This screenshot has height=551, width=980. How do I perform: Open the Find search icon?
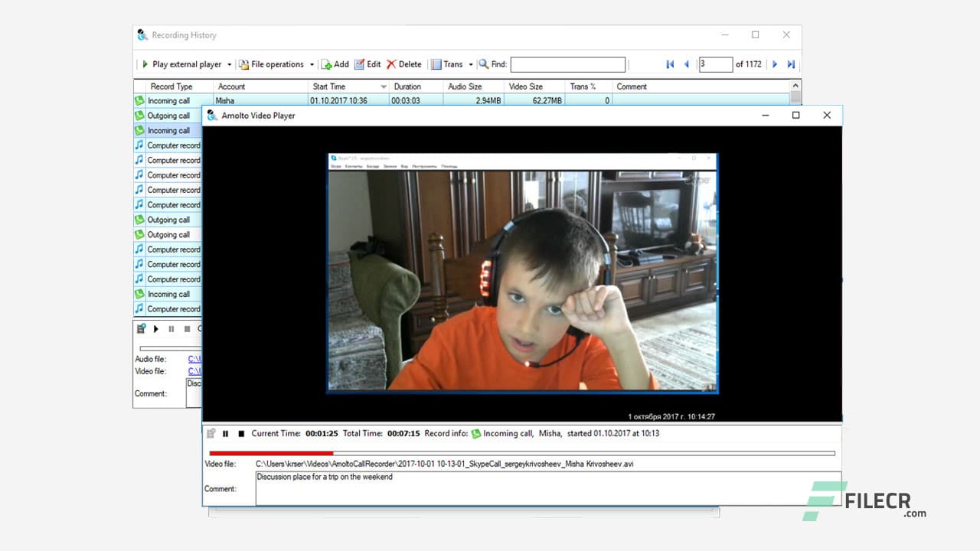point(482,64)
